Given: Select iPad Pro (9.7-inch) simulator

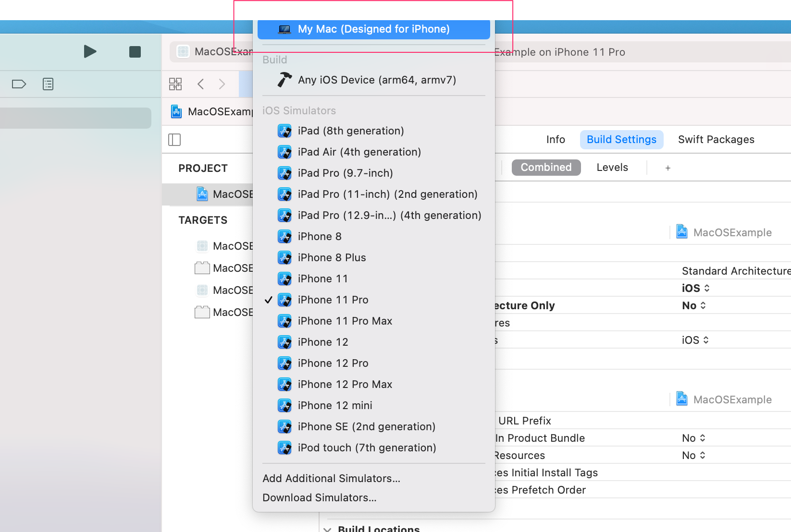Looking at the screenshot, I should coord(374,173).
